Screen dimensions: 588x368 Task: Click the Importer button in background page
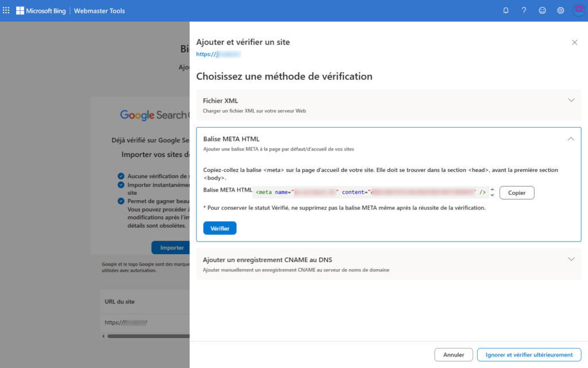[x=171, y=247]
